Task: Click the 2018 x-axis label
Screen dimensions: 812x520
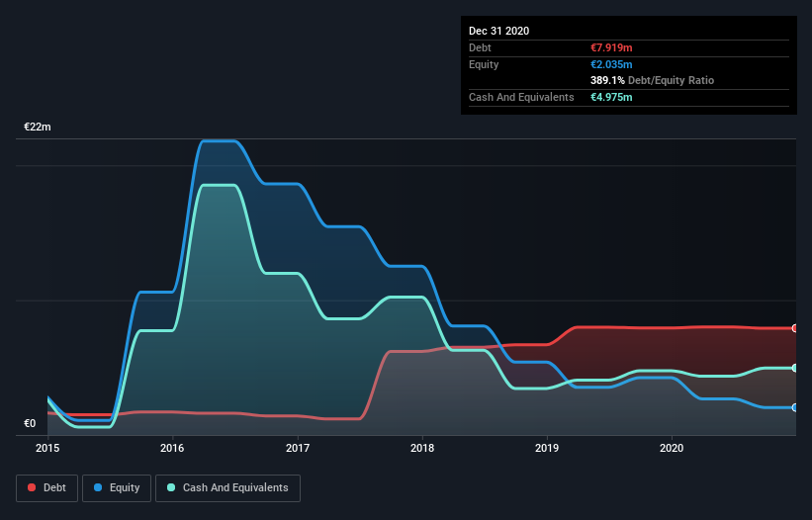Action: [x=422, y=448]
